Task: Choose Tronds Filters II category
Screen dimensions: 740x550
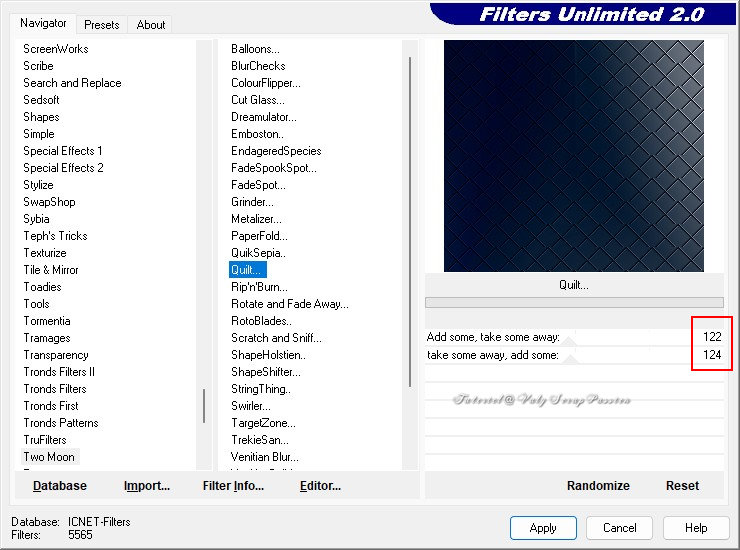Action: coord(59,372)
